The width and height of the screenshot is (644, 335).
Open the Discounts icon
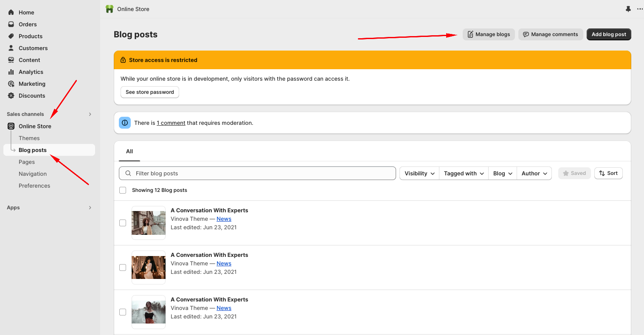point(11,96)
